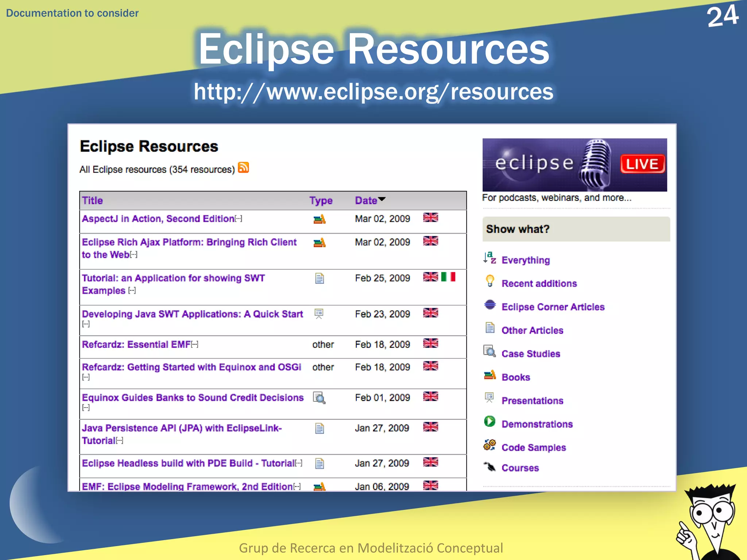Open Books filter link
The height and width of the screenshot is (560, 747).
click(x=516, y=377)
